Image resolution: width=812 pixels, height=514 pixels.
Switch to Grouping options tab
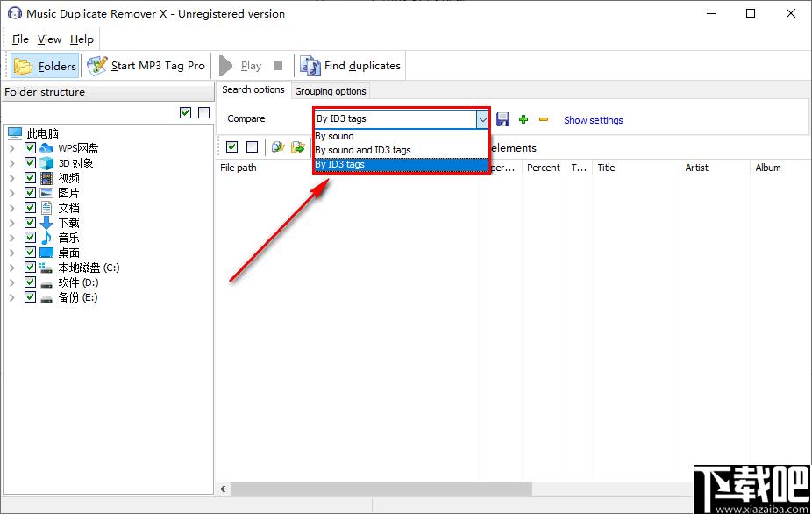(331, 91)
